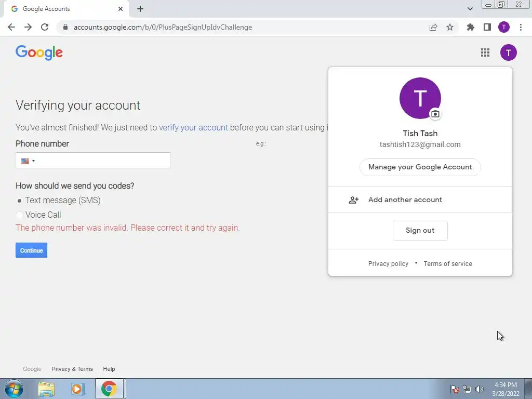Select Text message (SMS) option
This screenshot has height=399, width=532.
tap(19, 201)
